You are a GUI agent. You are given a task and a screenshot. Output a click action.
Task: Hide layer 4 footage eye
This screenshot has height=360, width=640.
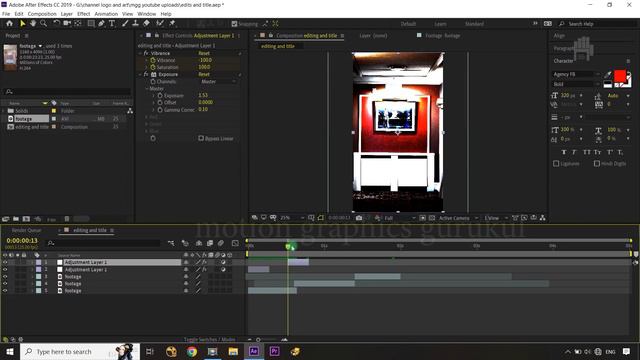tap(5, 284)
